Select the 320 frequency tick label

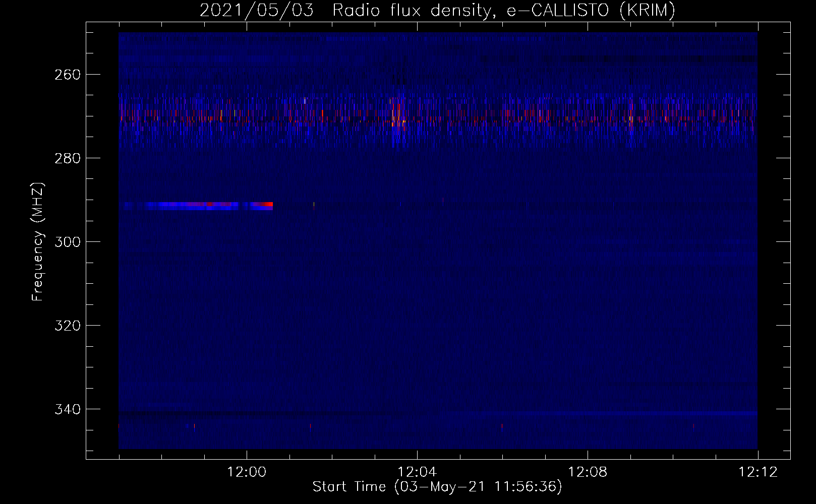68,326
